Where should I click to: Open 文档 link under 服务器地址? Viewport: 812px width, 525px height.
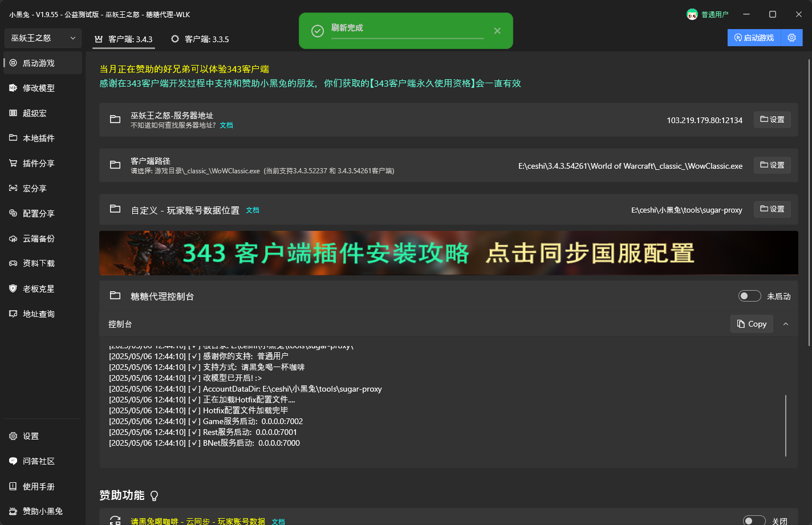(x=226, y=125)
